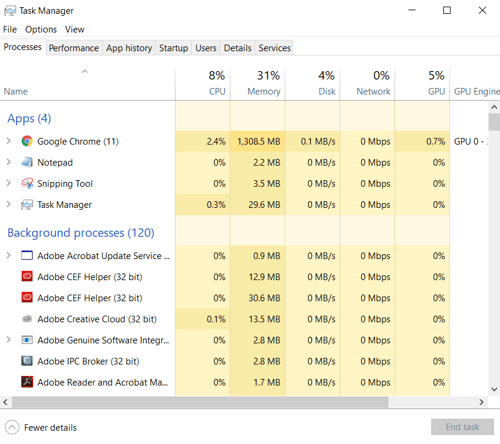Click the 0.1 MB/s disk value for Chrome
The width and height of the screenshot is (500, 444).
(318, 141)
